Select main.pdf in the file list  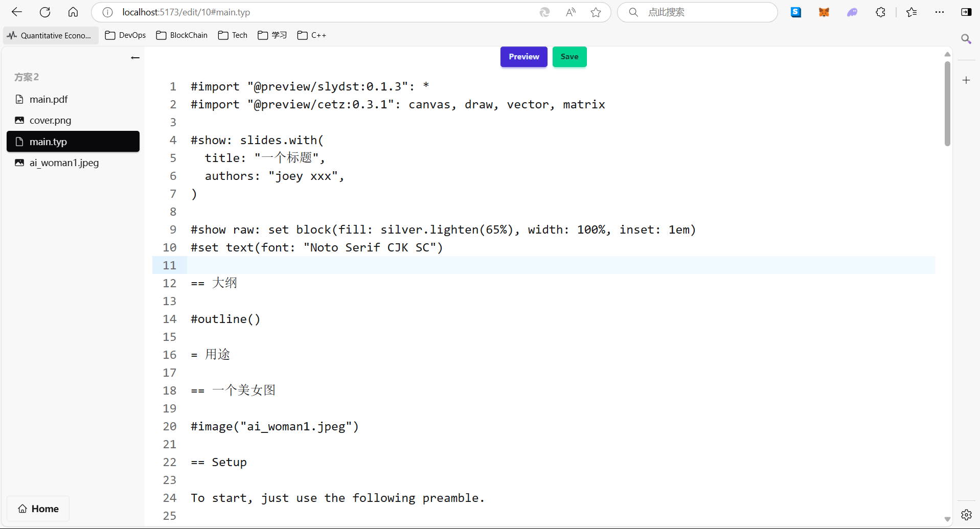coord(49,99)
